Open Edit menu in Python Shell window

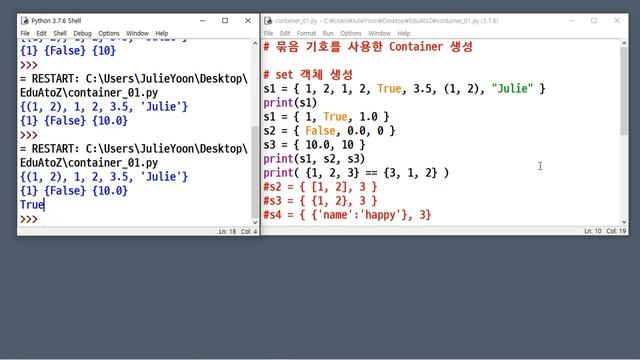(41, 33)
